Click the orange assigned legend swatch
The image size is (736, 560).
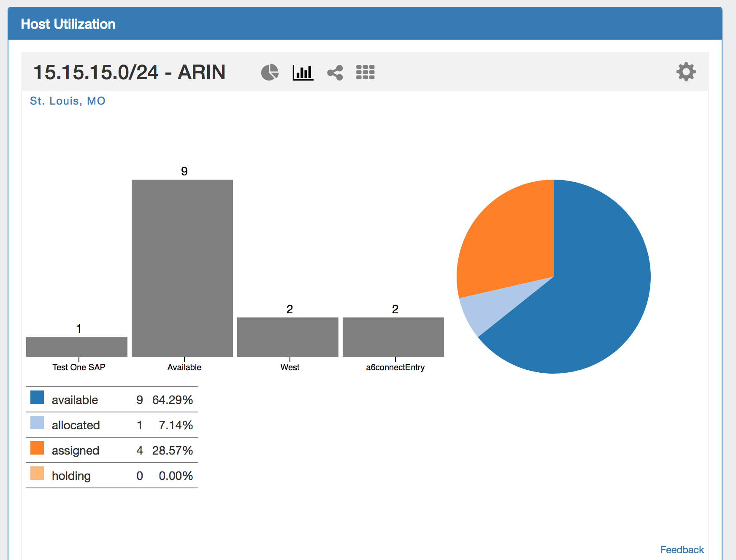(37, 448)
